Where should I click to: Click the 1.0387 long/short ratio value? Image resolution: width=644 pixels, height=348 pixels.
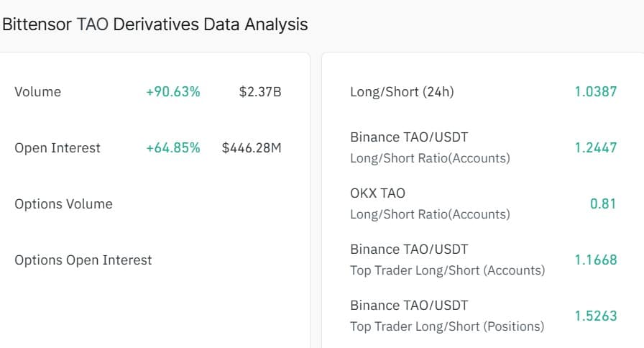[x=595, y=92]
